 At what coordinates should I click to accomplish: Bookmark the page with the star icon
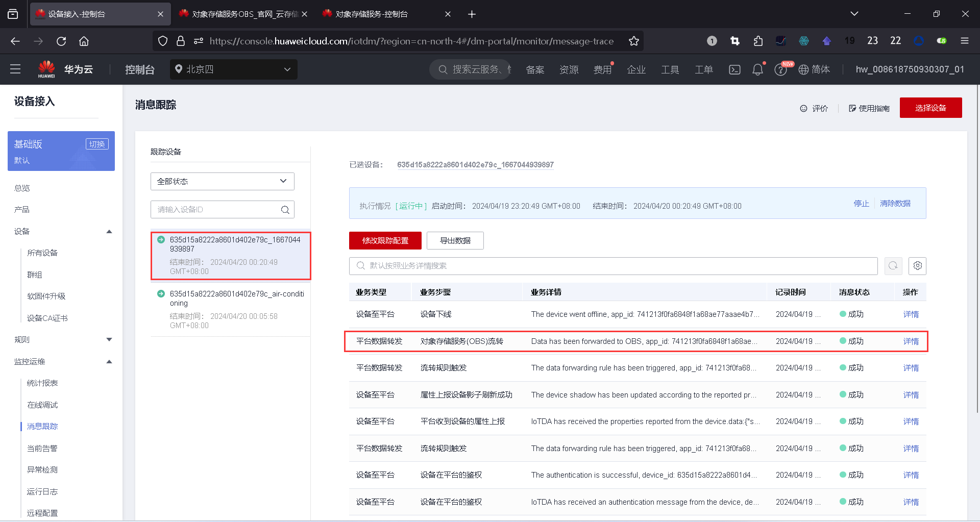634,41
